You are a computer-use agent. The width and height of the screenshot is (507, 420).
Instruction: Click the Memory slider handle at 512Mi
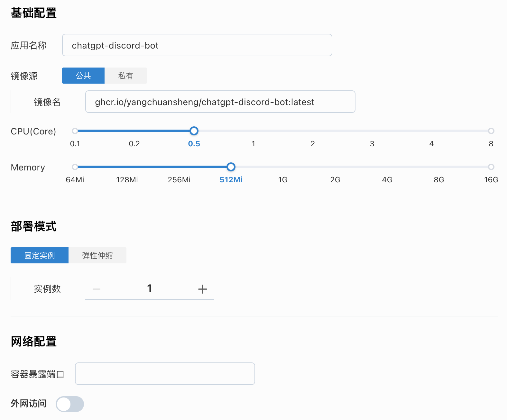[231, 167]
